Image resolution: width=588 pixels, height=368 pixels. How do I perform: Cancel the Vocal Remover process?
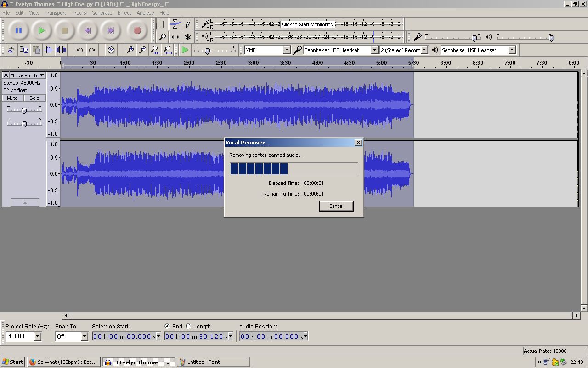pyautogui.click(x=336, y=206)
